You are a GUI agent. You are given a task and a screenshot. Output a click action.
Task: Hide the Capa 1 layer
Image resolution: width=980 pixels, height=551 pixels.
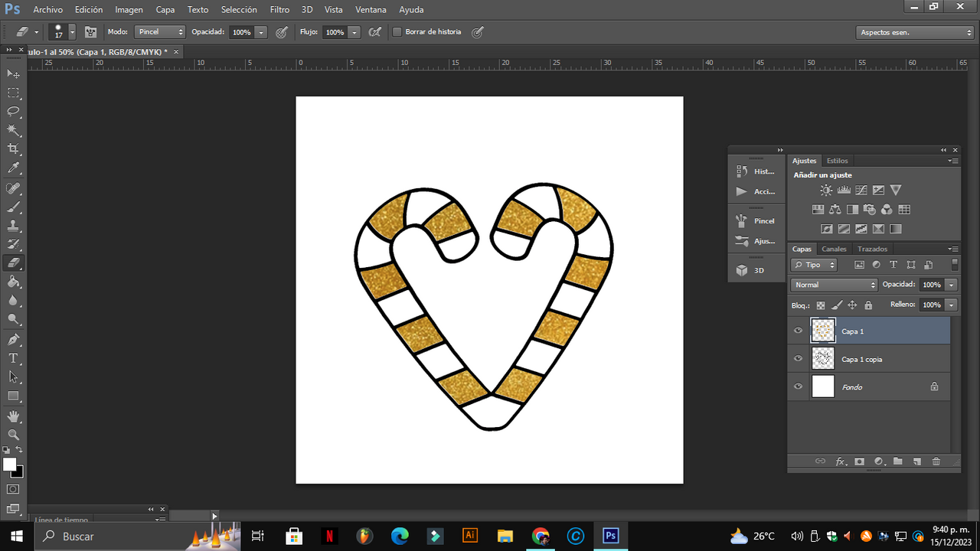coord(798,331)
